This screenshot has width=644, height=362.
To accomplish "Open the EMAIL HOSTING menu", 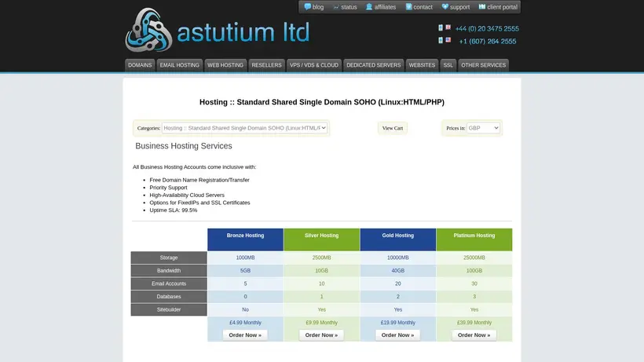I will [x=180, y=65].
